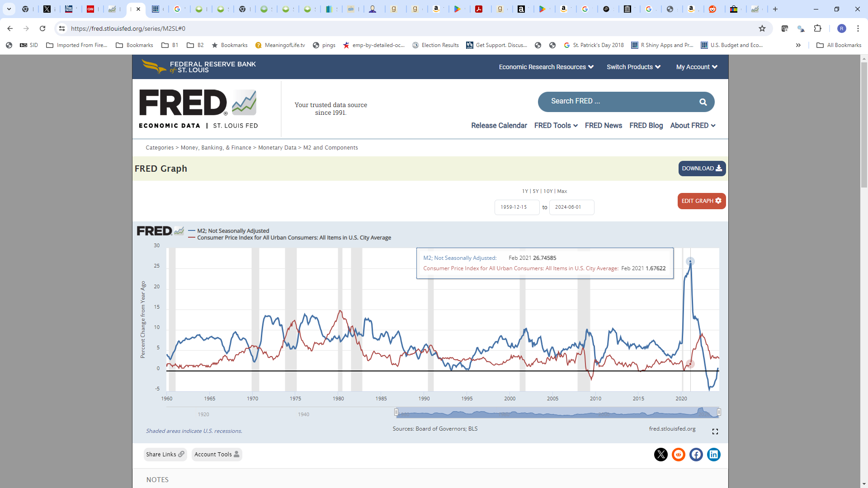Click the Share Links button

[165, 455]
